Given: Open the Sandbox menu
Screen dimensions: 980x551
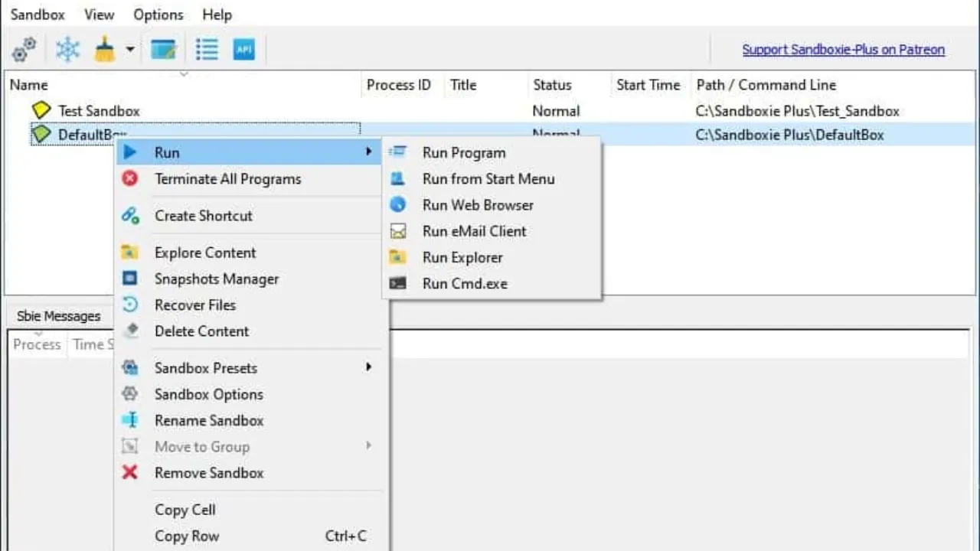Looking at the screenshot, I should pos(38,15).
